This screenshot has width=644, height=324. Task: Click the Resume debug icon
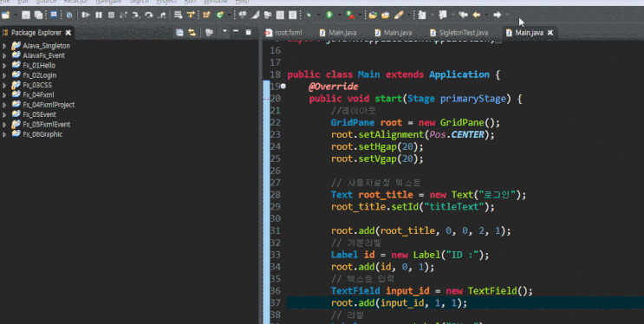click(x=86, y=16)
